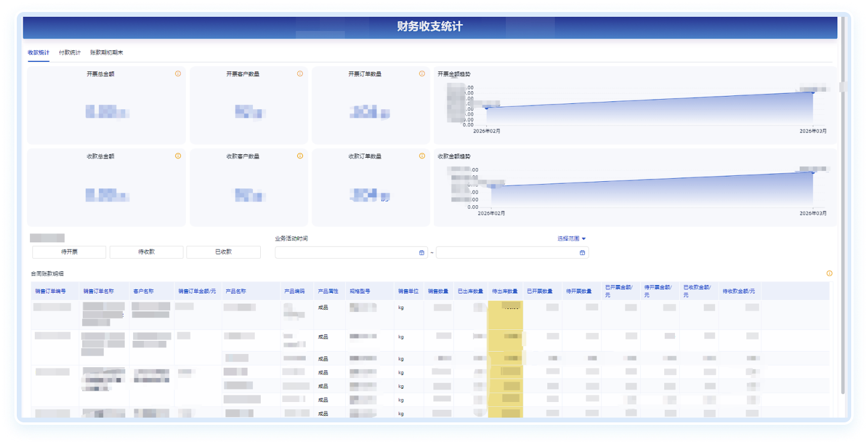Screen dimensions: 868x444
Task: Filter by 待开票 button
Action: click(69, 252)
